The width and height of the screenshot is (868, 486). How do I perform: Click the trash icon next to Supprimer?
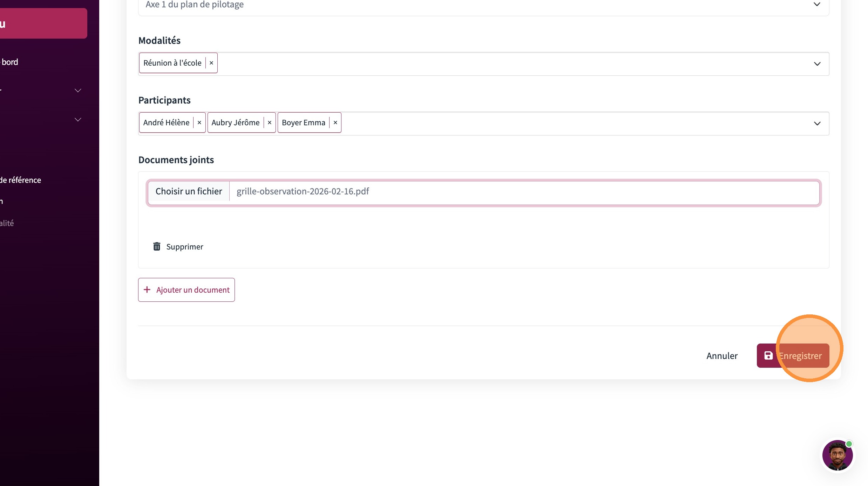[157, 247]
